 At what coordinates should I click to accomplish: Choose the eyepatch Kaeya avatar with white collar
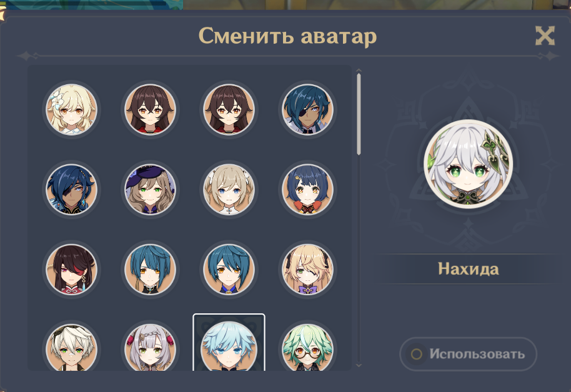pyautogui.click(x=308, y=110)
